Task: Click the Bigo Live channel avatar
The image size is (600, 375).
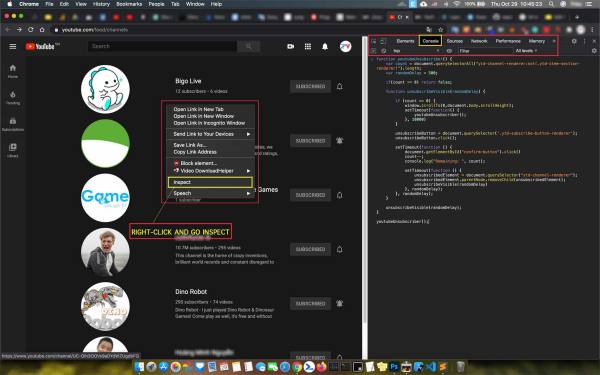Action: pos(105,89)
